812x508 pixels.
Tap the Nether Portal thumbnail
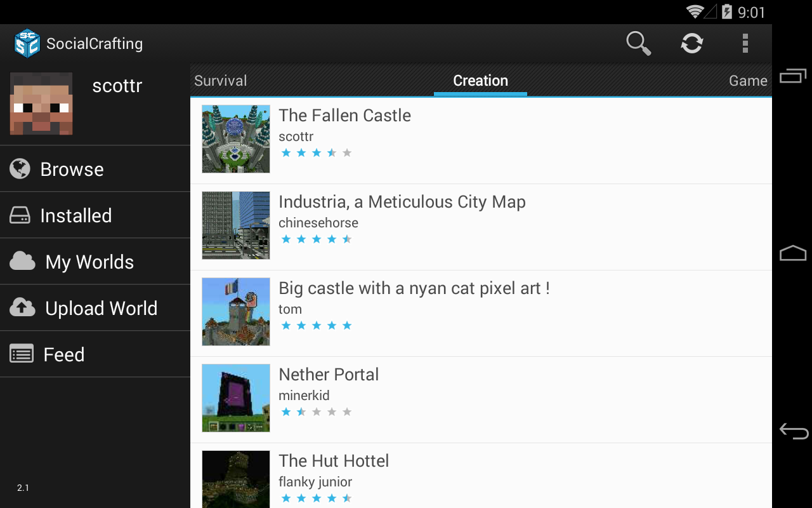[x=236, y=398]
